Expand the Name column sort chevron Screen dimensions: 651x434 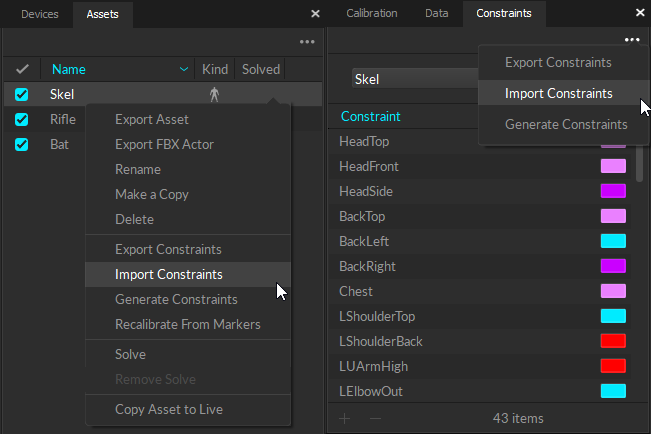coord(183,69)
